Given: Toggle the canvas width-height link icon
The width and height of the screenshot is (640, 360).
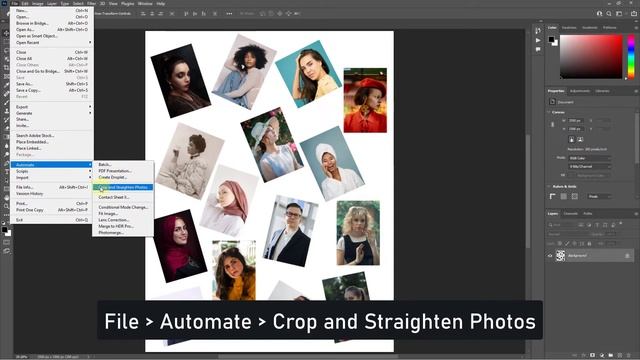Looking at the screenshot, I should click(552, 124).
